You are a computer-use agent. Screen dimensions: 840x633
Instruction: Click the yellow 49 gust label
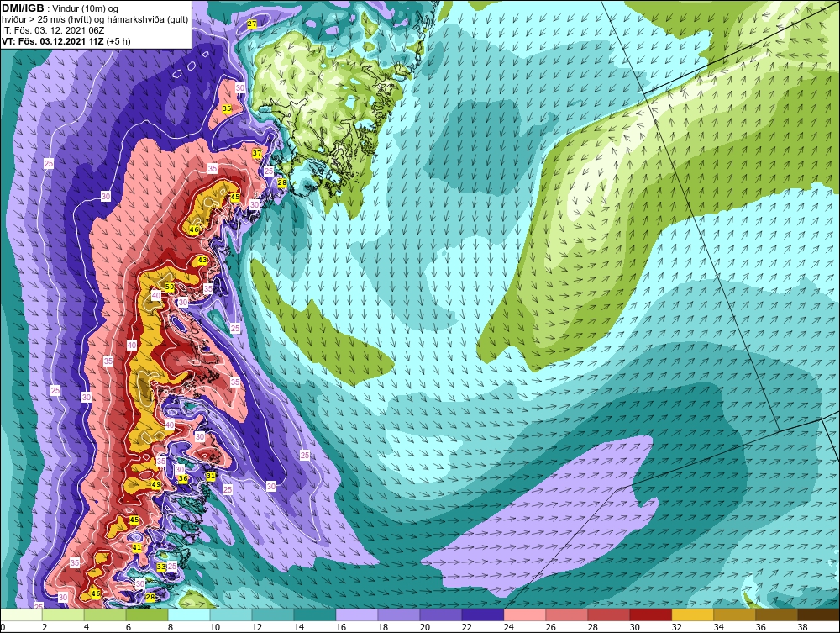pos(156,484)
